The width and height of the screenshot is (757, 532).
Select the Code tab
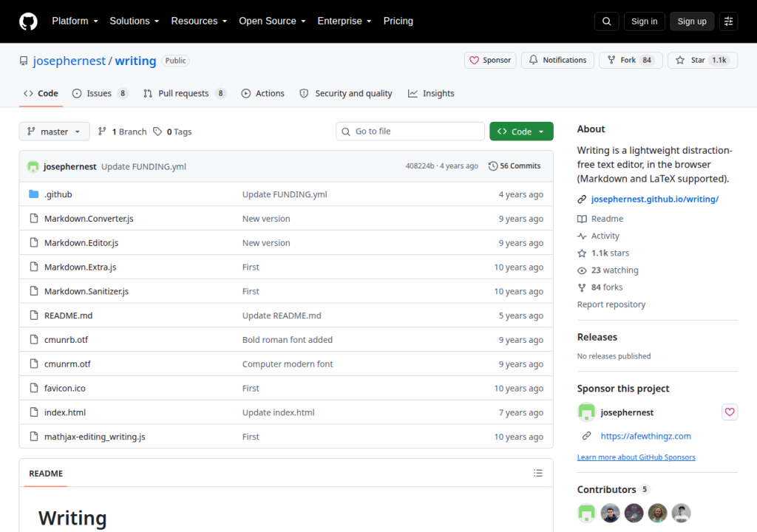pyautogui.click(x=41, y=94)
